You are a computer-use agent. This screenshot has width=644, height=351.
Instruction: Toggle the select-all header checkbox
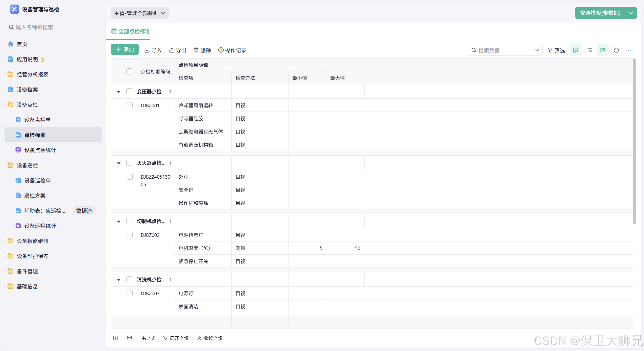[x=129, y=71]
